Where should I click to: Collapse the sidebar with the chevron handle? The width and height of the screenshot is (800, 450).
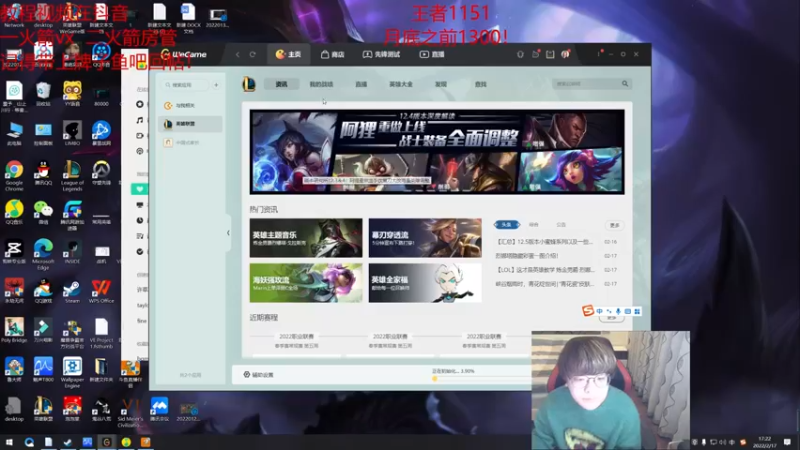[228, 233]
